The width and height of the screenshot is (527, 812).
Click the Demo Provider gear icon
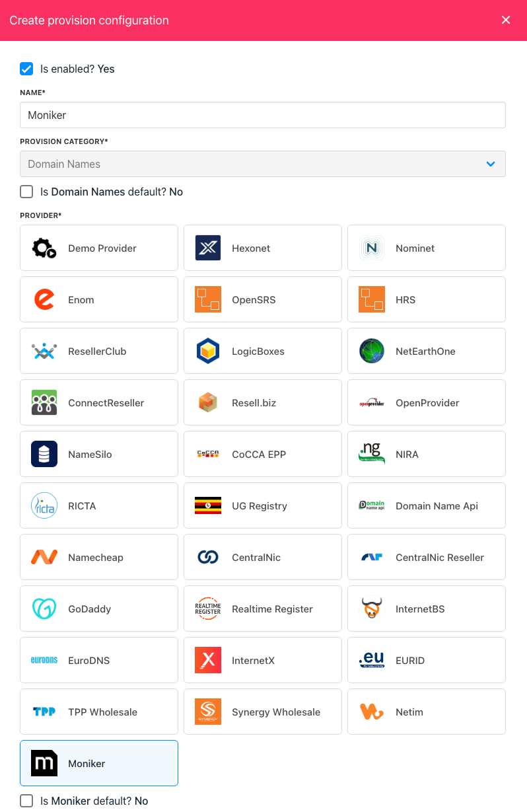pos(44,248)
